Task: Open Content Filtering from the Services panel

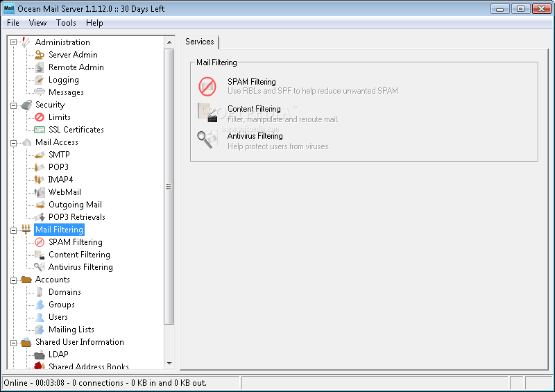Action: pyautogui.click(x=254, y=109)
